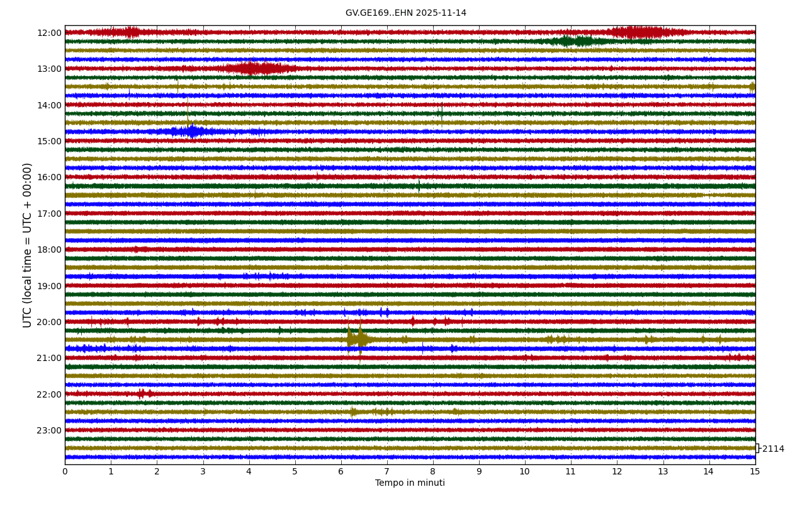Click the green spike on the 16:15 trace
The width and height of the screenshot is (812, 516).
[419, 186]
